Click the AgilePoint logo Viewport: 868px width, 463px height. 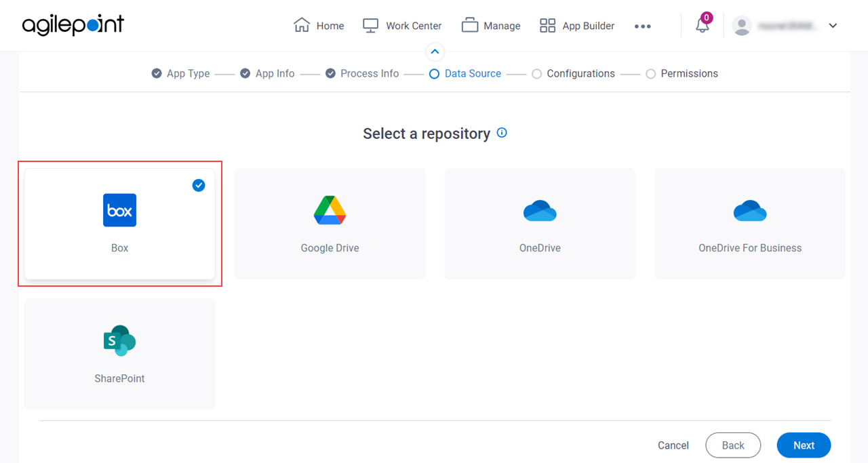[x=73, y=25]
